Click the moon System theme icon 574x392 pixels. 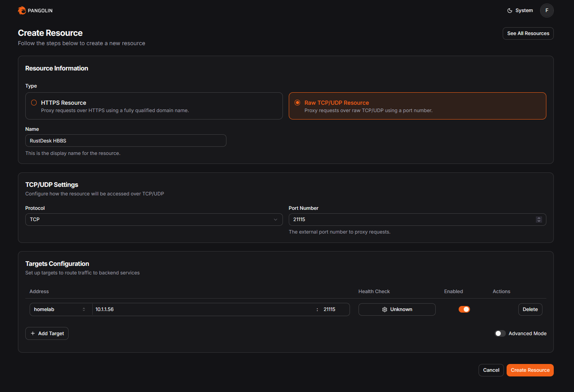(510, 11)
